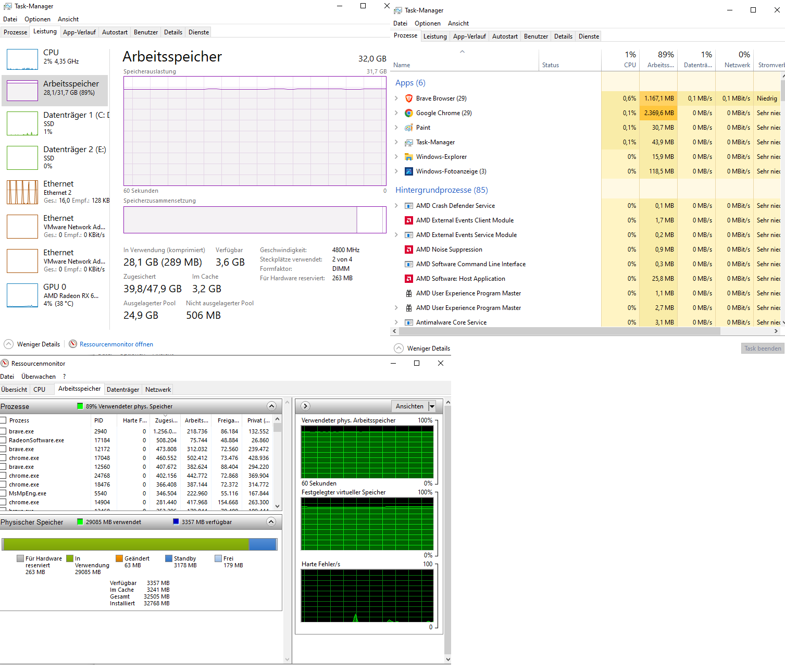Collapse the Physischer Speicher section

tap(271, 521)
